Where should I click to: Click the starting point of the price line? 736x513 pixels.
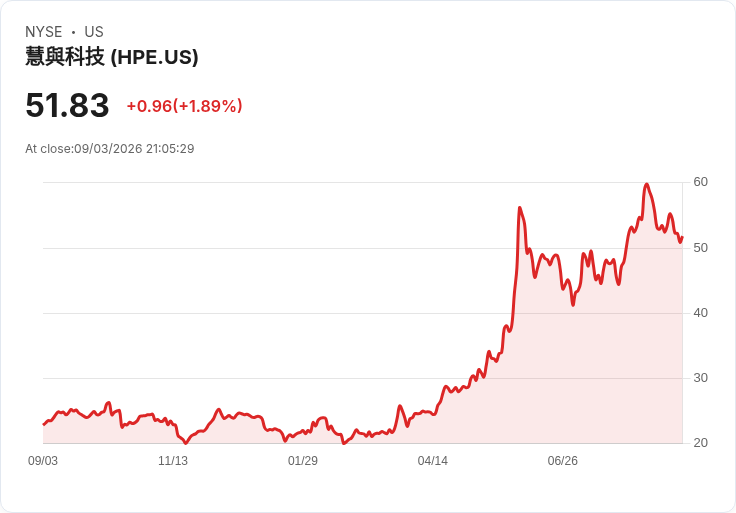tap(44, 424)
